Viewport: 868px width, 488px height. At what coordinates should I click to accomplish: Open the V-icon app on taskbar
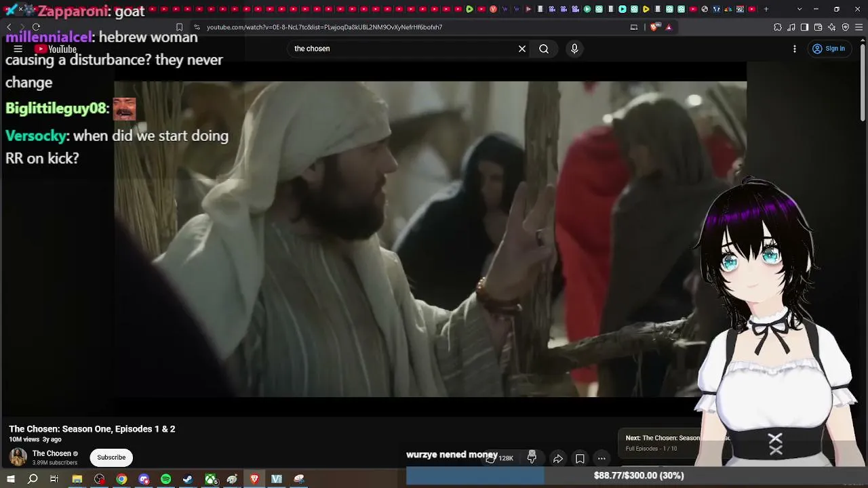click(x=277, y=479)
